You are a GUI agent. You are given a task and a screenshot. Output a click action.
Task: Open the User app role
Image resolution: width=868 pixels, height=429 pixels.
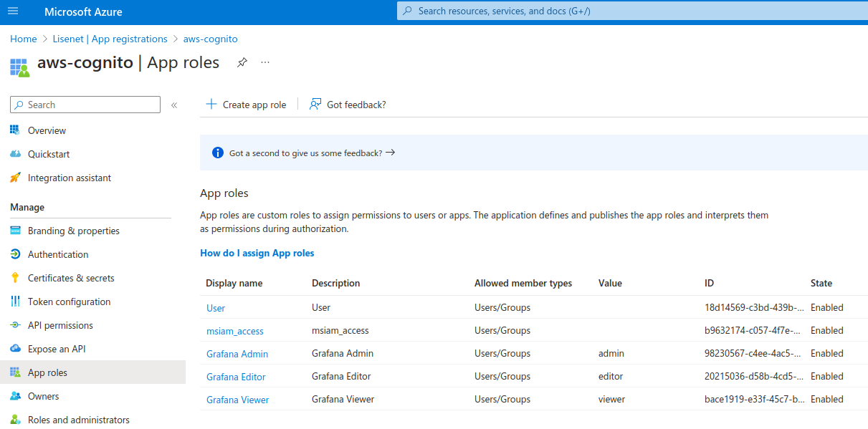(x=216, y=308)
